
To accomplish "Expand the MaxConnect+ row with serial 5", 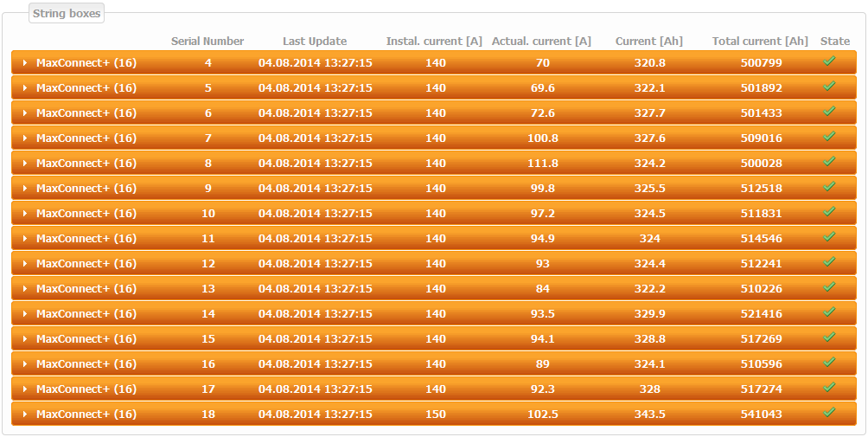I will point(25,88).
